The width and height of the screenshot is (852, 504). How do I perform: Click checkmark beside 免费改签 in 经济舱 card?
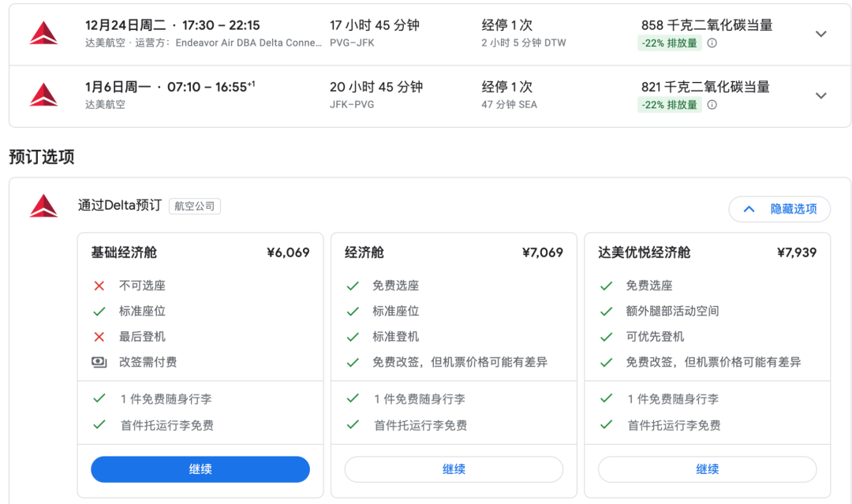(353, 362)
